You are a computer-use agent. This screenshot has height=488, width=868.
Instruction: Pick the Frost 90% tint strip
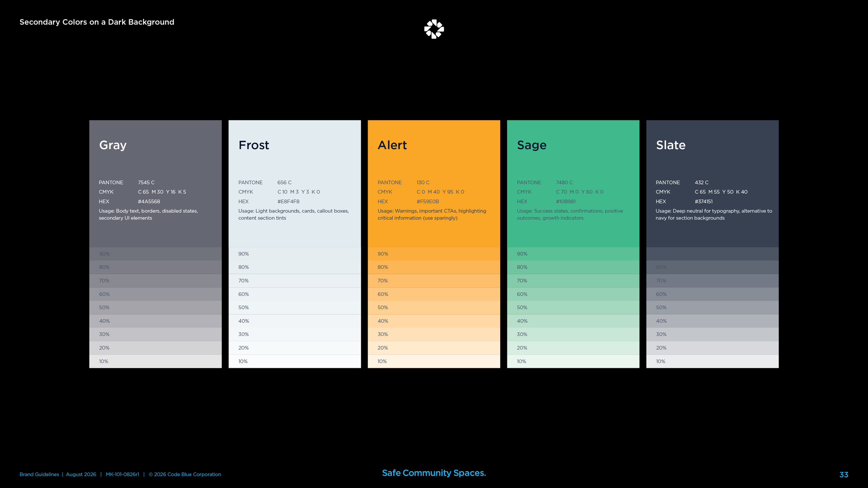[x=294, y=254]
